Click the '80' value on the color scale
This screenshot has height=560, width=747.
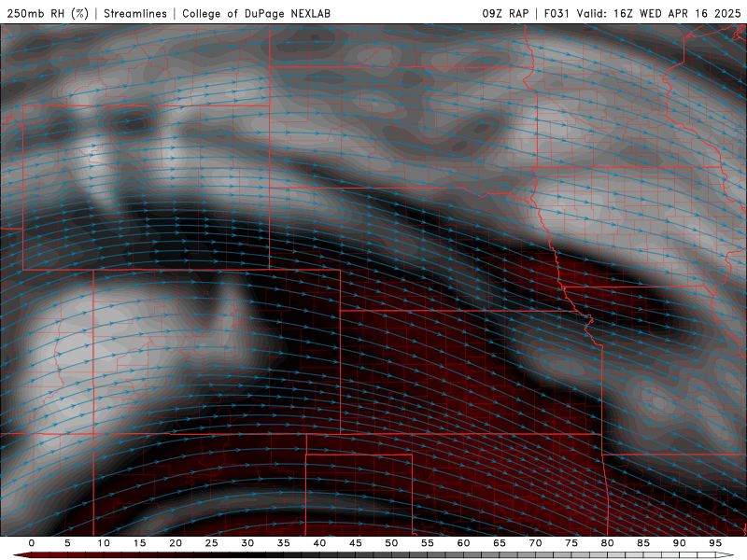pos(607,543)
